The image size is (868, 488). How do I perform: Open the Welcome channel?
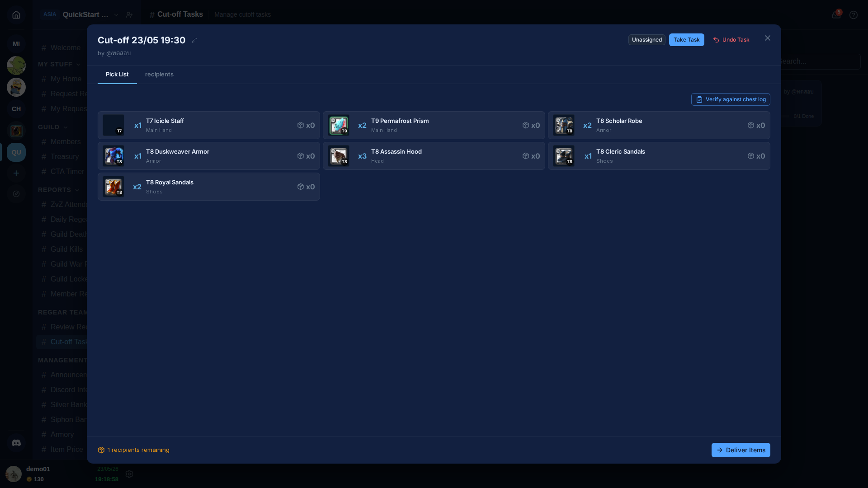pyautogui.click(x=61, y=48)
